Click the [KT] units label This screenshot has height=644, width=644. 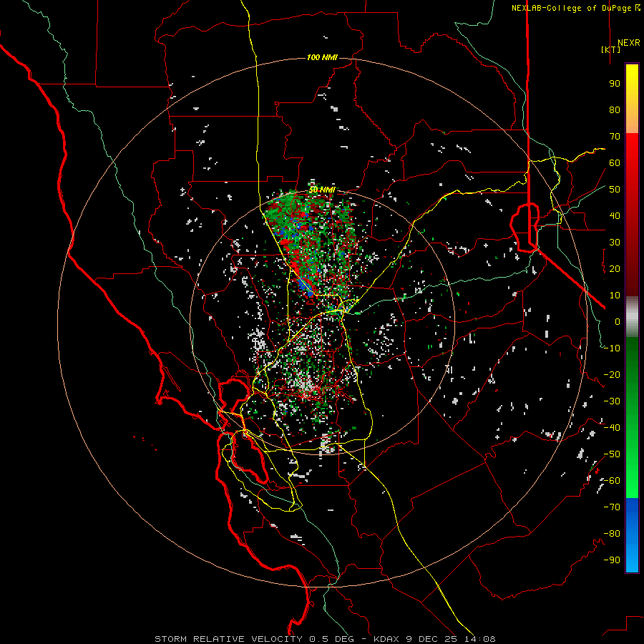(611, 49)
